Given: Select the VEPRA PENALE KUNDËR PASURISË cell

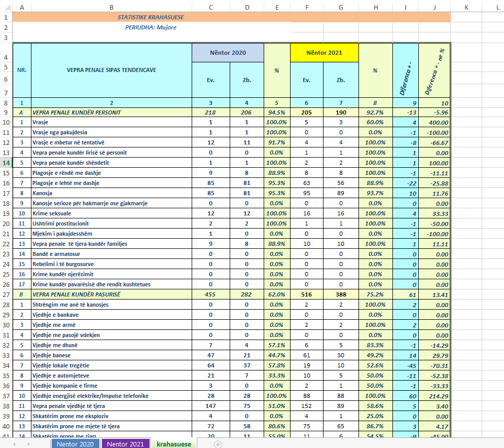Looking at the screenshot, I should (x=111, y=294).
